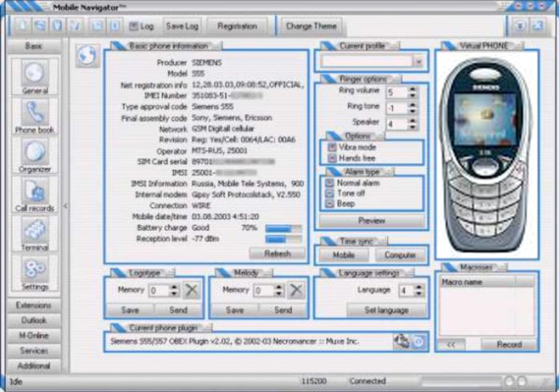The image size is (559, 392).
Task: Increase Speaker value with up arrow
Action: 412,121
